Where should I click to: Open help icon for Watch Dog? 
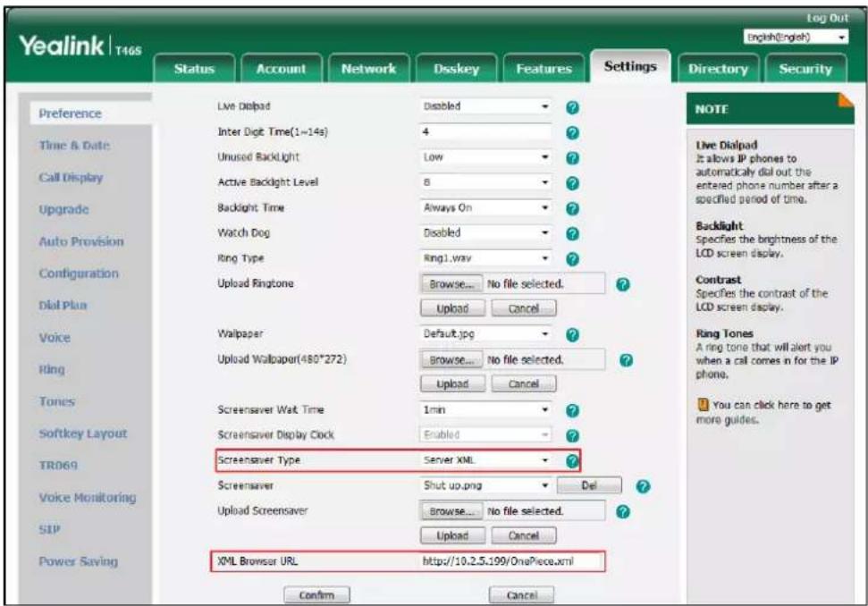[572, 234]
